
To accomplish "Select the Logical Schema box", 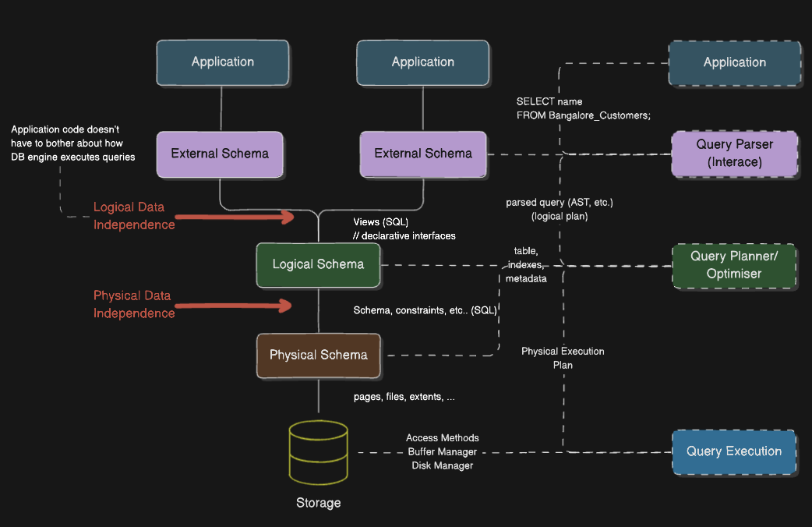I will (x=318, y=265).
